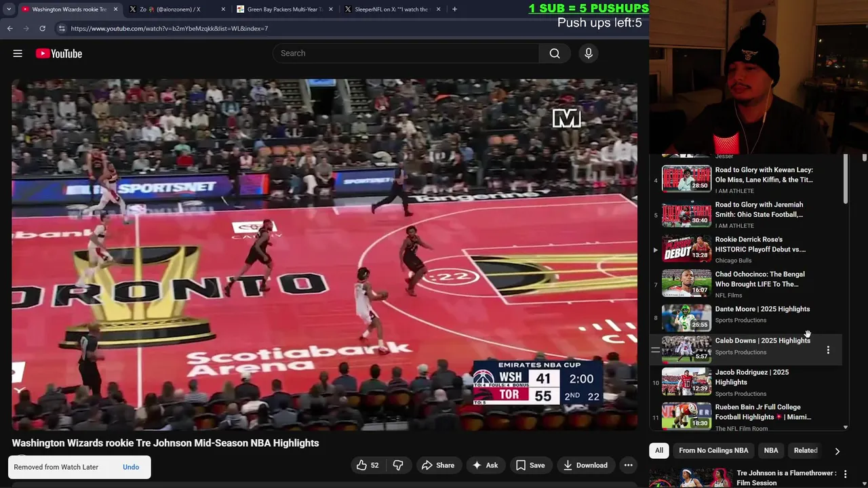Click into the YouTube search field
Image resolution: width=868 pixels, height=488 pixels.
tap(406, 54)
